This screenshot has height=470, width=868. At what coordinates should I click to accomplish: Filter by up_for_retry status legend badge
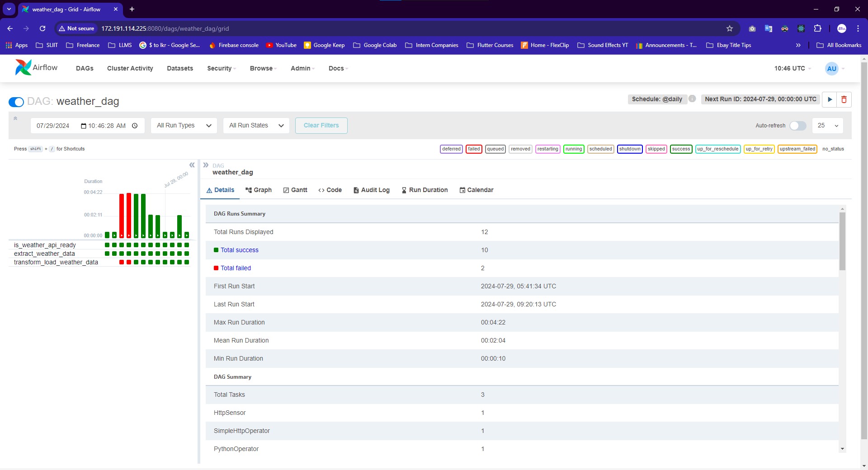[759, 149]
